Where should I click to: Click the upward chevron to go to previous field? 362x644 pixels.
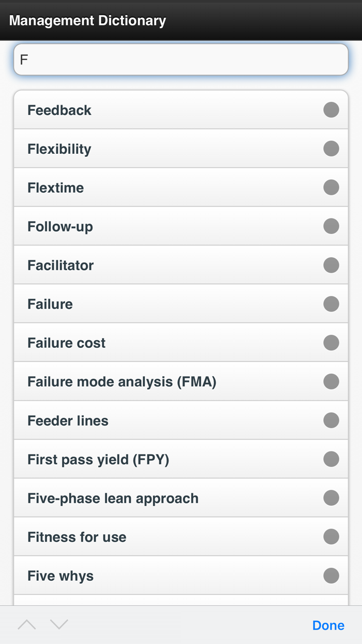pyautogui.click(x=27, y=625)
